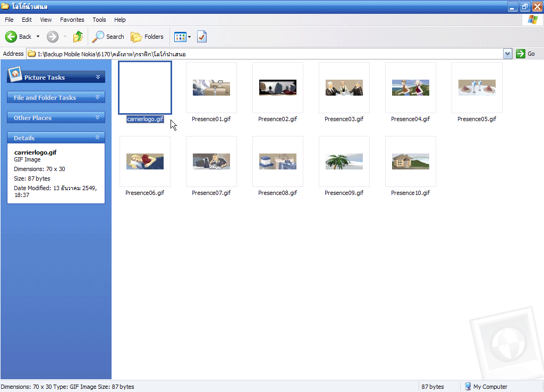
Task: Click the Presence07.gif file name
Action: pyautogui.click(x=211, y=193)
